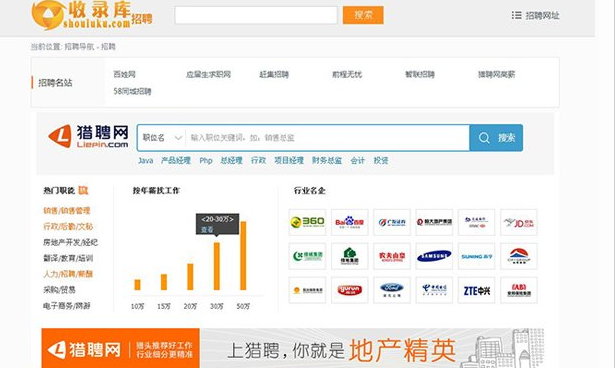Open the Ford company logo

point(392,290)
